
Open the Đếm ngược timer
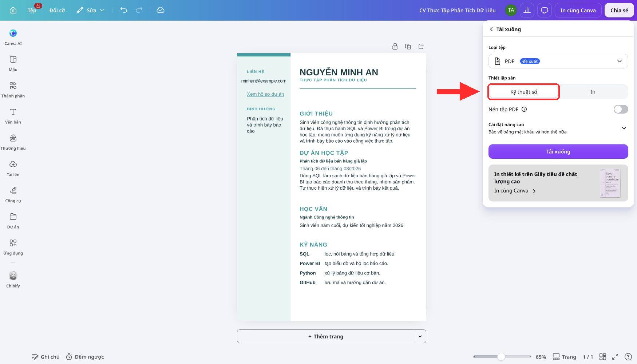click(x=85, y=357)
